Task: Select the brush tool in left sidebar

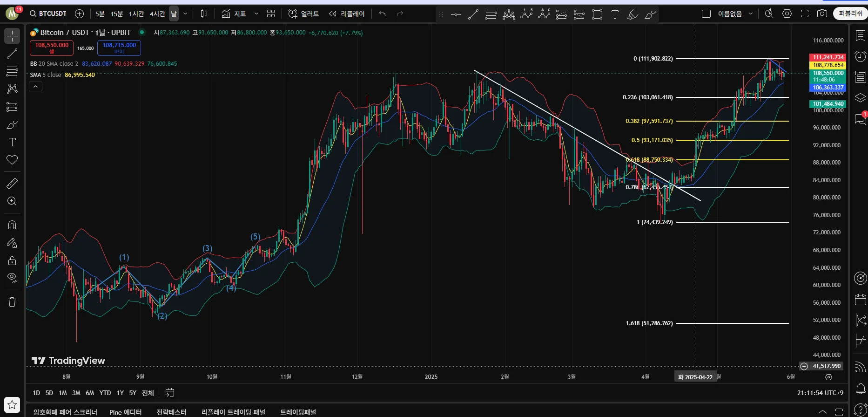Action: coord(12,124)
